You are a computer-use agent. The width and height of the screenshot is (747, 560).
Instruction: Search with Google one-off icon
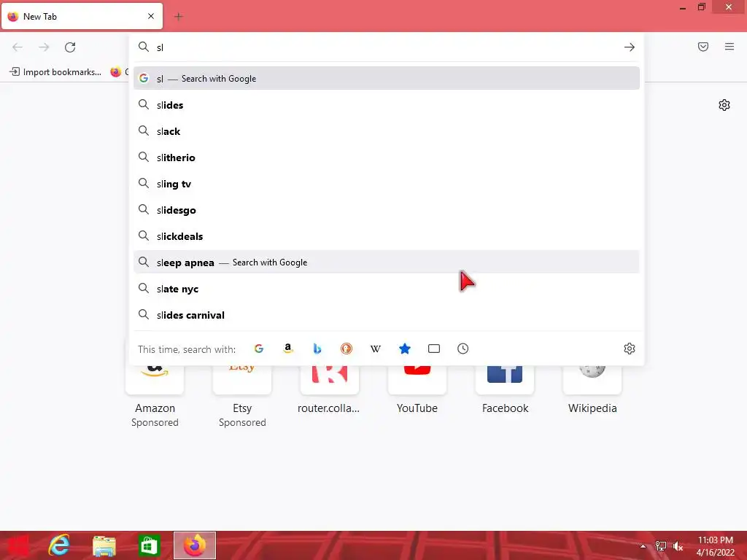click(259, 349)
